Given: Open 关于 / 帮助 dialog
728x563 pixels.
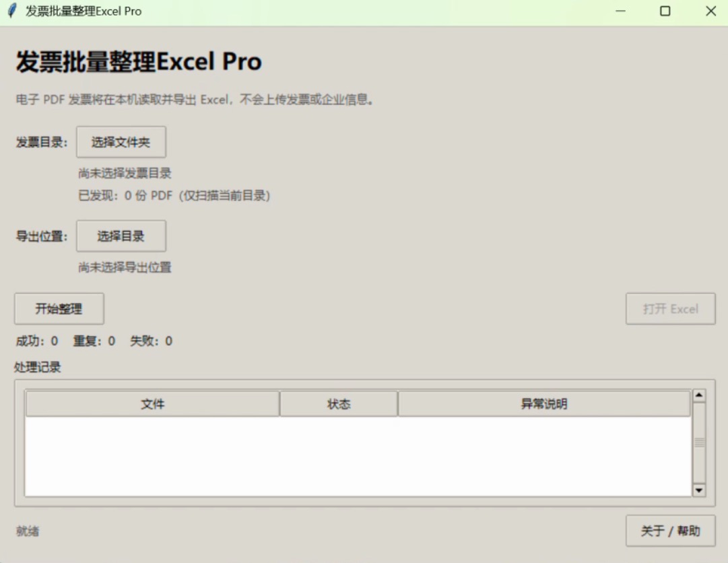Looking at the screenshot, I should point(671,531).
